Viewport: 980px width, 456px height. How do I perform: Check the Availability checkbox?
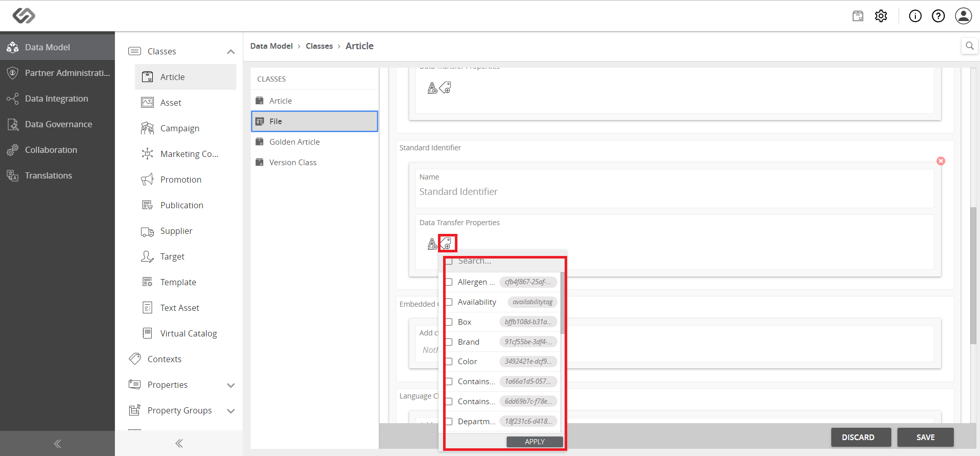(x=449, y=302)
